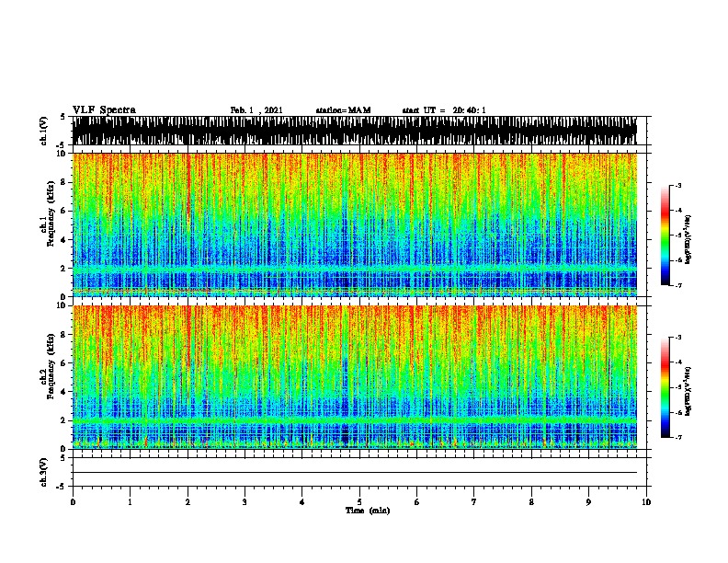Click the ch.1 color bar log(PSD) unit label
Screen dimensions: 728x563
(x=688, y=240)
